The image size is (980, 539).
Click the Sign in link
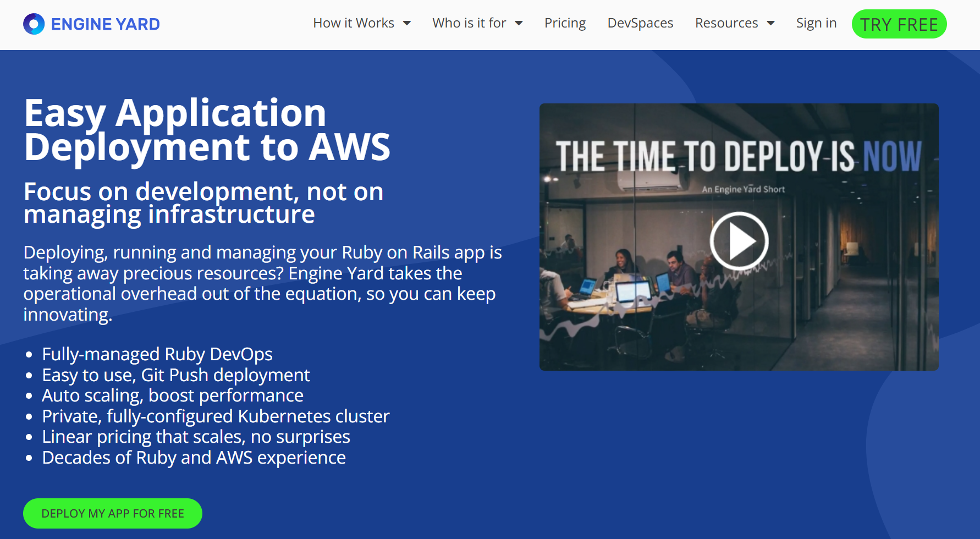pos(816,23)
